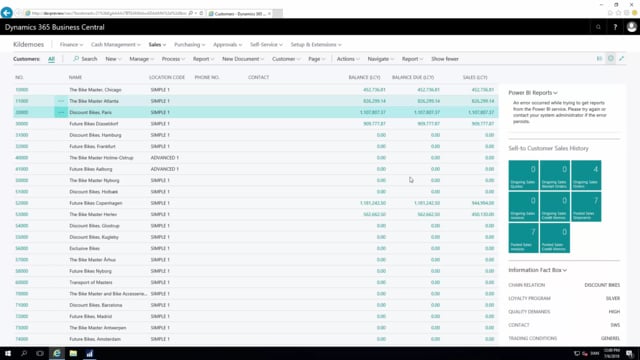Click the expand page arrows icon
Viewport: 640px width, 360px height.
[x=622, y=58]
